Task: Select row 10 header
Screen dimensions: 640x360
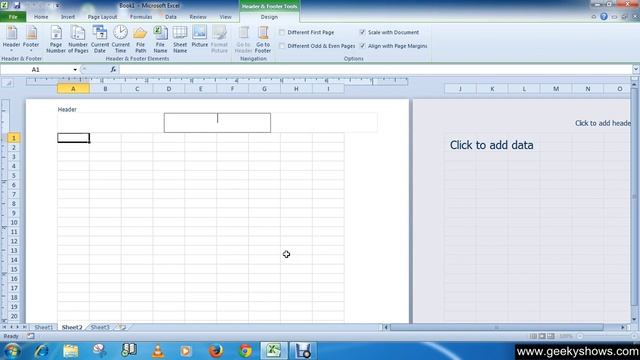Action: pos(13,222)
